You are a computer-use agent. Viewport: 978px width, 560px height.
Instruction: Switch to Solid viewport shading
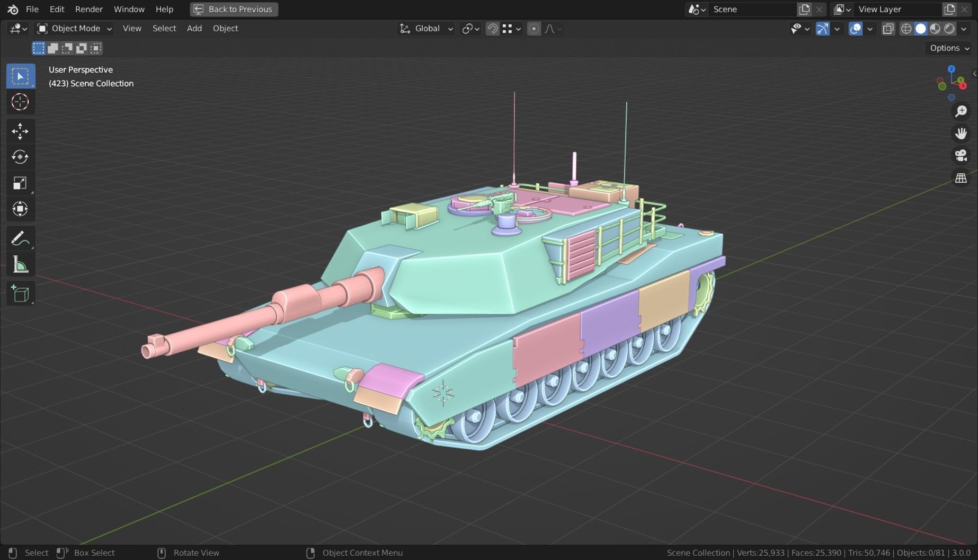click(x=921, y=29)
